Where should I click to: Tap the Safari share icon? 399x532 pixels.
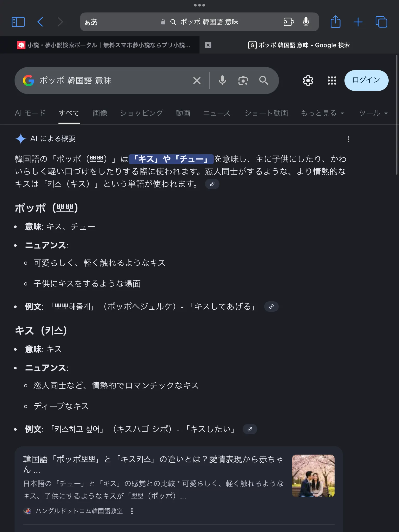pyautogui.click(x=335, y=22)
